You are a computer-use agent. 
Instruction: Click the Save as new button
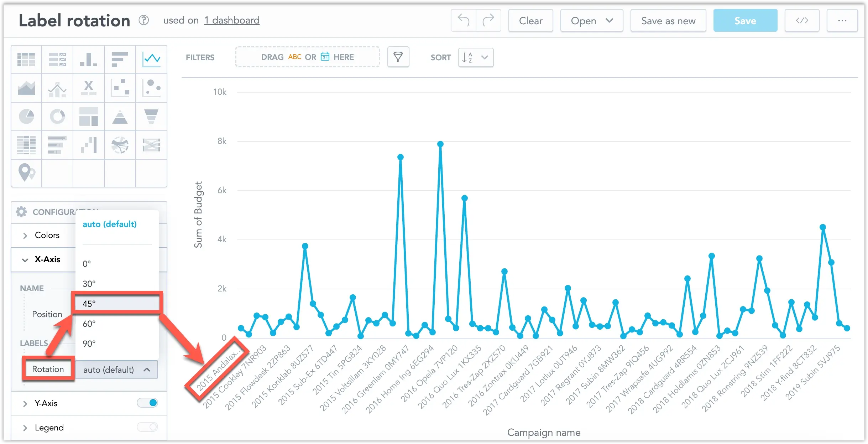668,20
